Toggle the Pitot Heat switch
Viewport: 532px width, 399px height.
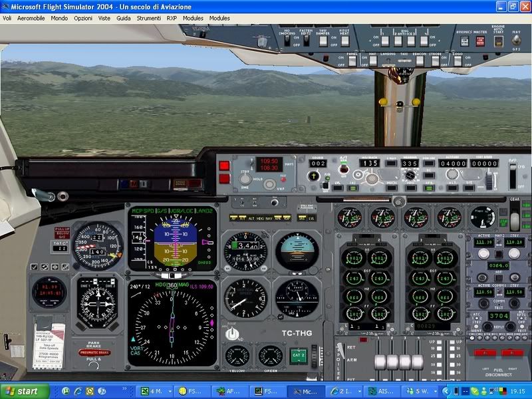click(344, 41)
